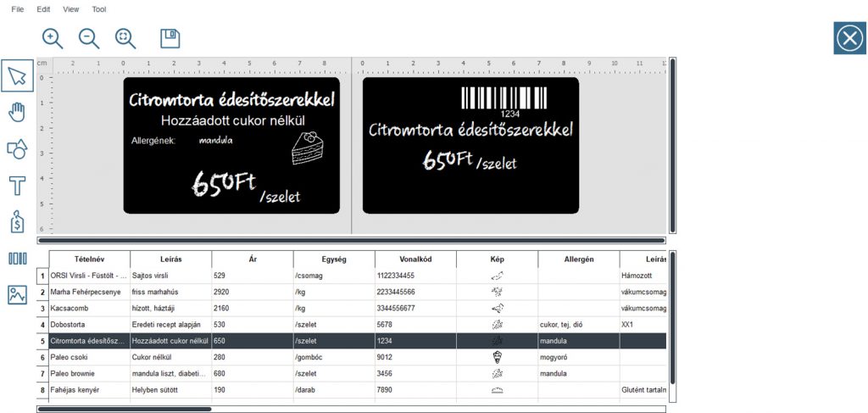Viewport: 868px width, 413px height.
Task: Click the Hozzáadott cukor nélkül label text
Action: coord(232,120)
